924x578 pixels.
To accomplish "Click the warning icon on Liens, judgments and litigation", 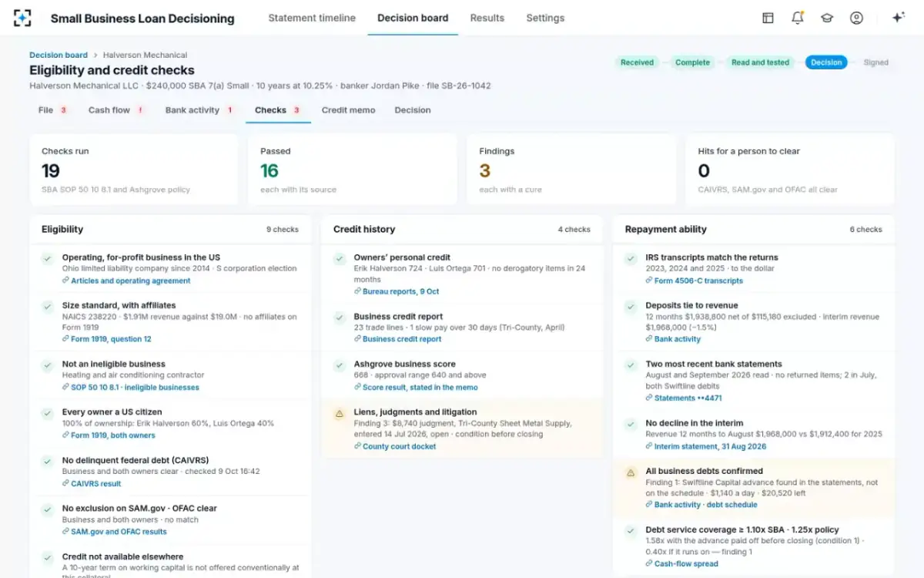I will pos(339,414).
